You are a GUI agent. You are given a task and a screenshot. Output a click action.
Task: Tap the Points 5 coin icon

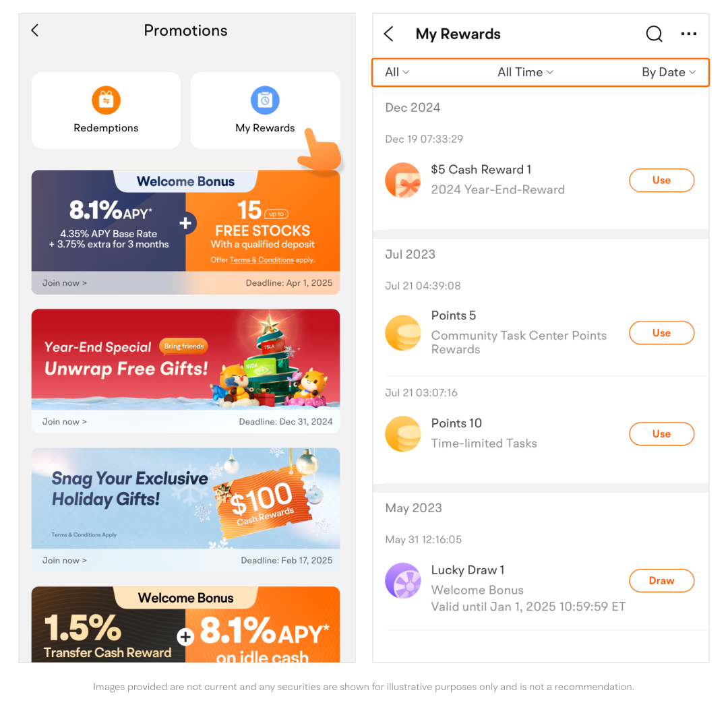click(403, 333)
